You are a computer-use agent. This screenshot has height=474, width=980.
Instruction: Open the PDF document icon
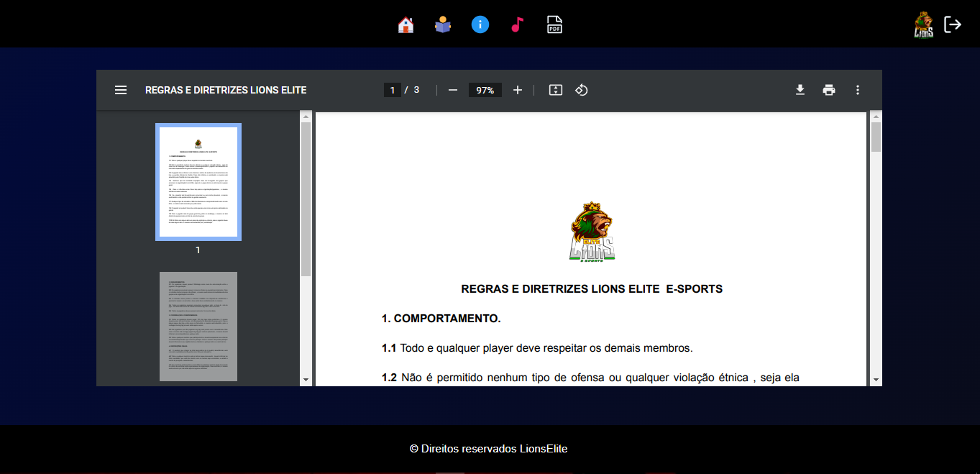[554, 24]
